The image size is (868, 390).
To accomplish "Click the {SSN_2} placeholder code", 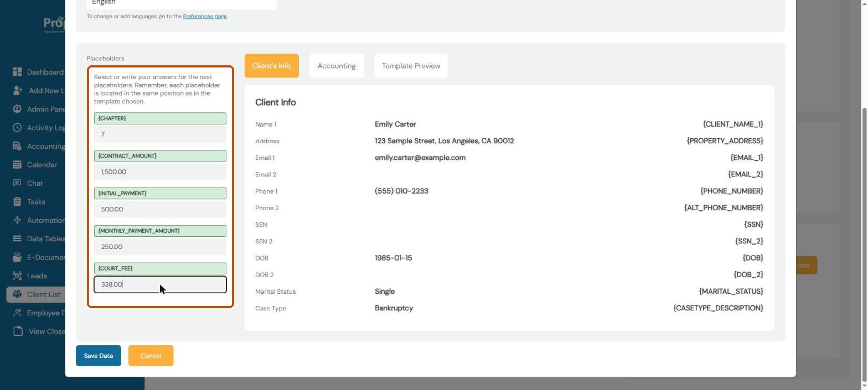I will click(749, 241).
